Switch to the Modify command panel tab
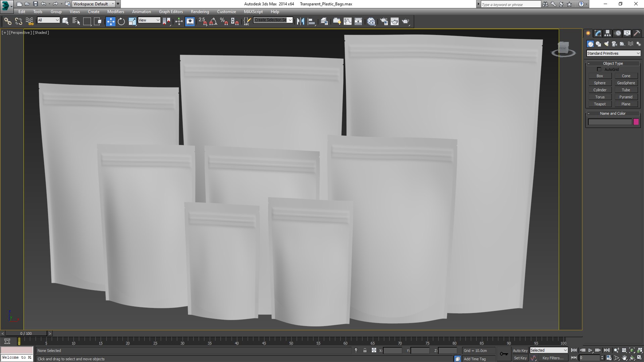This screenshot has height=362, width=644. pyautogui.click(x=598, y=33)
